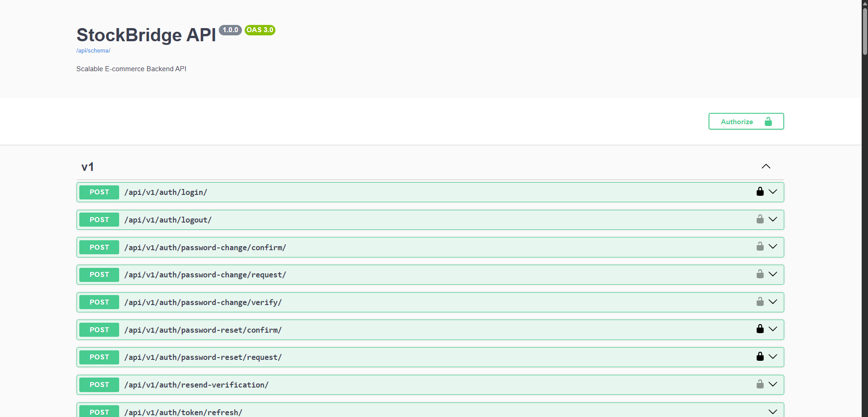The image size is (868, 417).
Task: Click POST badge for auth/logout
Action: [x=99, y=220]
